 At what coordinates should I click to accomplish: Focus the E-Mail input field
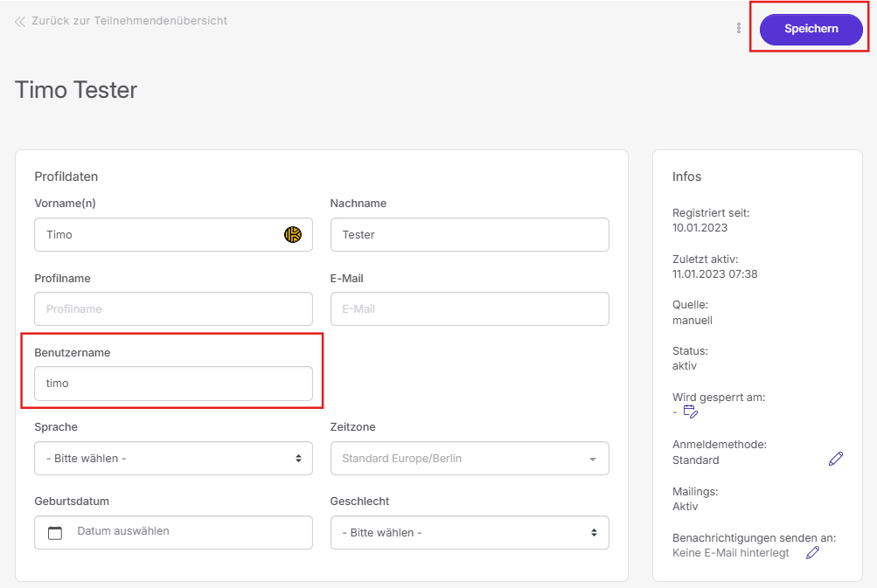click(x=470, y=308)
